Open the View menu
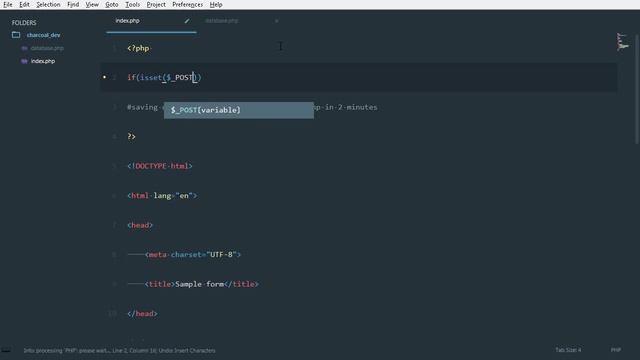640x360 pixels. 92,4
